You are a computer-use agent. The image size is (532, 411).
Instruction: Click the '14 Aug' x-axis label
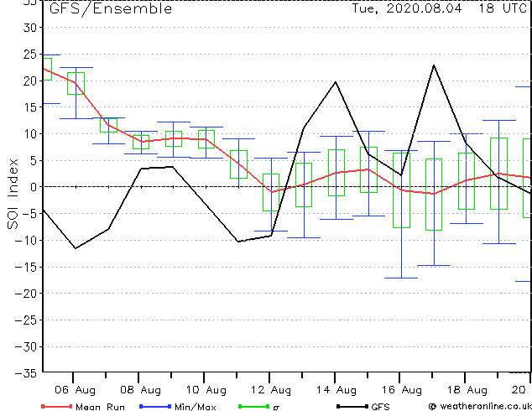336,390
